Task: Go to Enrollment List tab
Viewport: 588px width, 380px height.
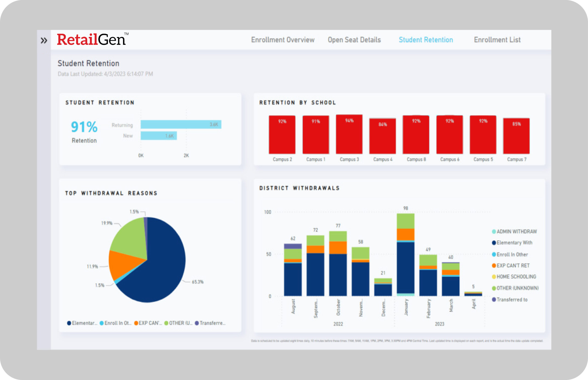Action: [497, 40]
